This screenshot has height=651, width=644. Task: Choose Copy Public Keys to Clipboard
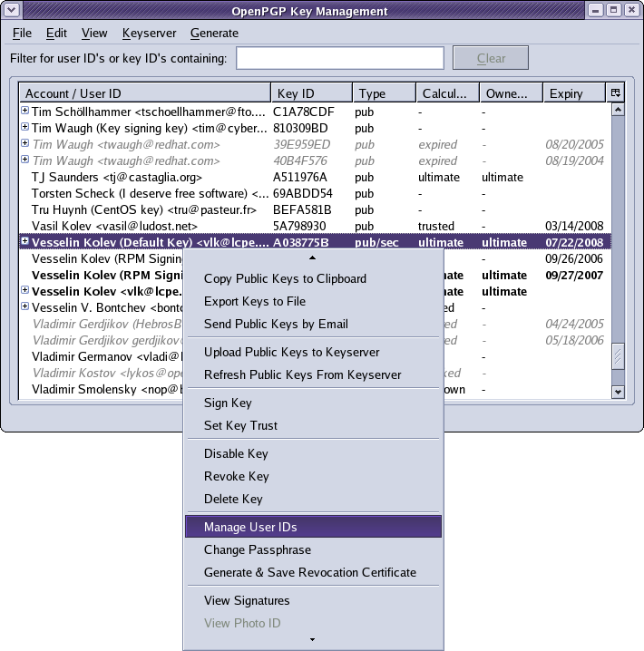[313, 278]
